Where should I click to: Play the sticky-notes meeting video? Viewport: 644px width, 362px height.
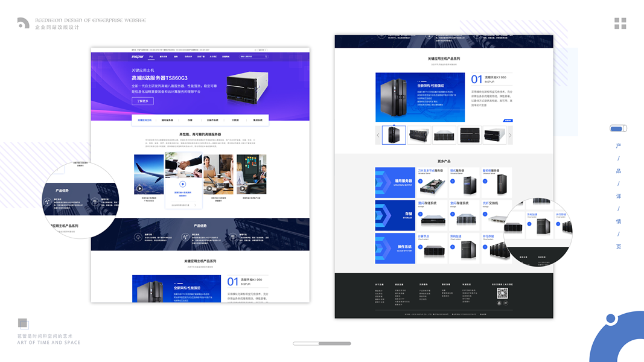pos(242,188)
